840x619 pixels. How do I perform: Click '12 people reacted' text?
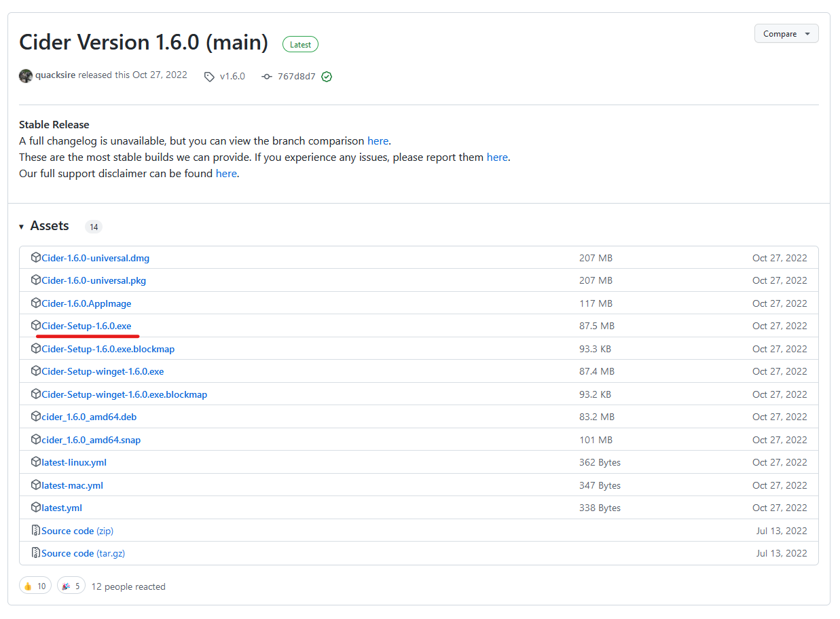(x=128, y=586)
